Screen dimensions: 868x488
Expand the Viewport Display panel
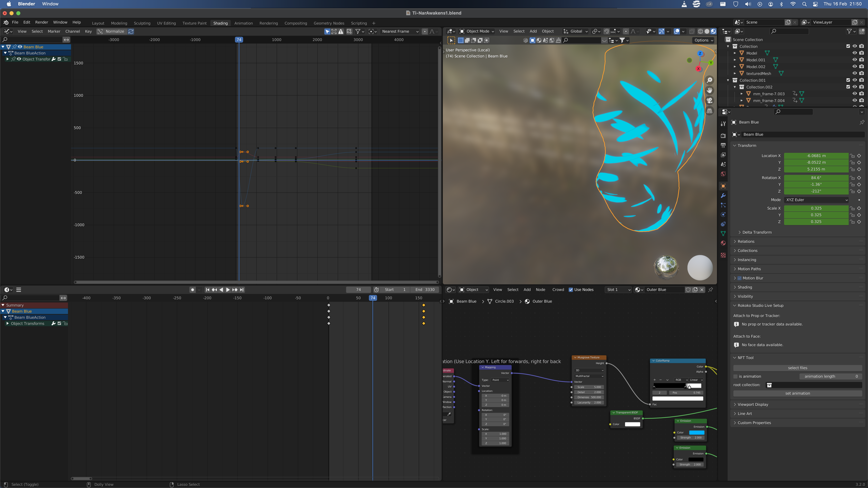click(752, 404)
